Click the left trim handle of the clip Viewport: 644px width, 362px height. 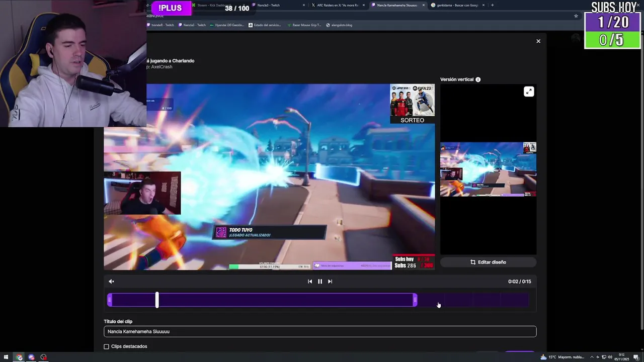pos(110,300)
